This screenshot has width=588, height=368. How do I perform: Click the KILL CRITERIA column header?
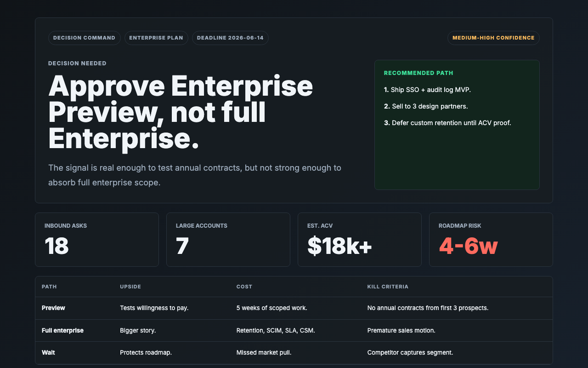(x=388, y=287)
